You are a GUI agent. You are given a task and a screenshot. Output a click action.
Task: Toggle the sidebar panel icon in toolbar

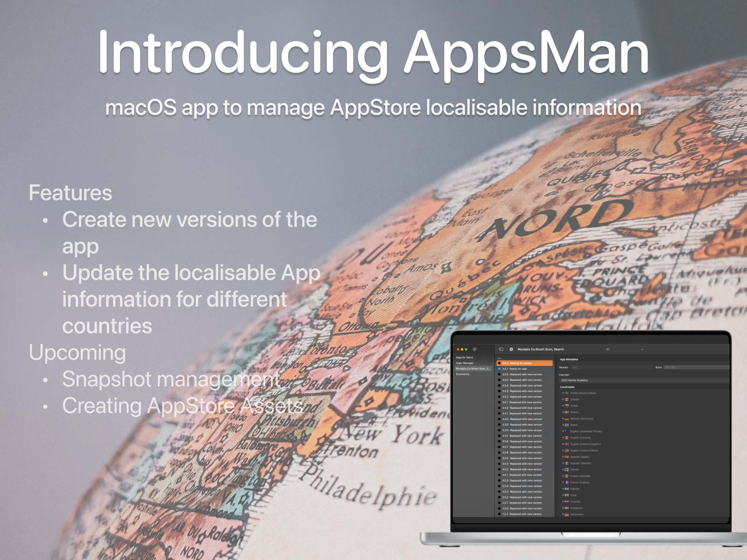pyautogui.click(x=501, y=349)
